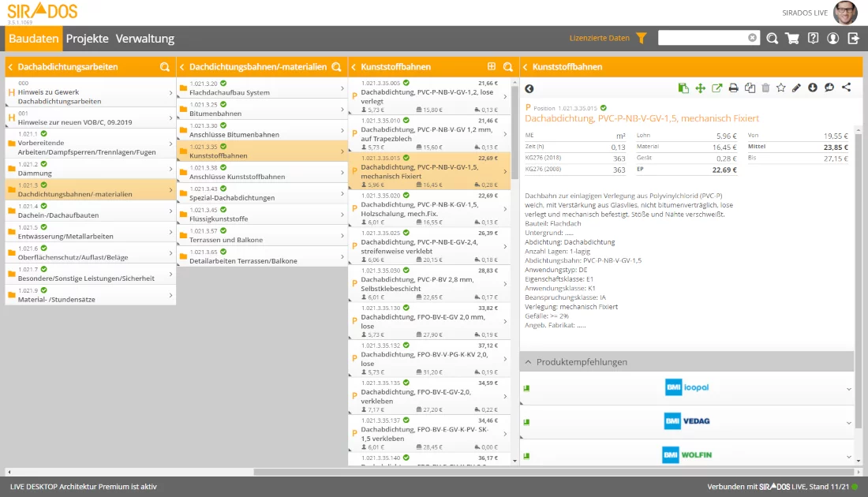Click the orange filter funnel icon
Viewport: 868px width, 497px height.
click(641, 38)
